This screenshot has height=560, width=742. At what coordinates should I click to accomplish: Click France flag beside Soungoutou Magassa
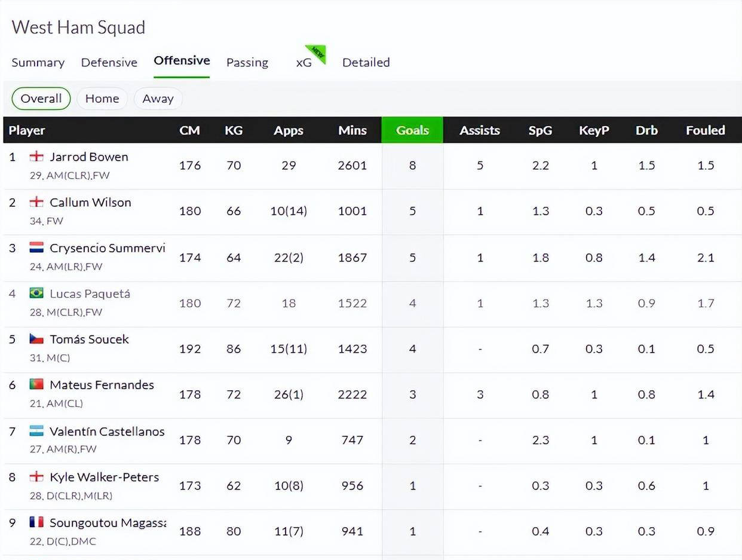[36, 522]
